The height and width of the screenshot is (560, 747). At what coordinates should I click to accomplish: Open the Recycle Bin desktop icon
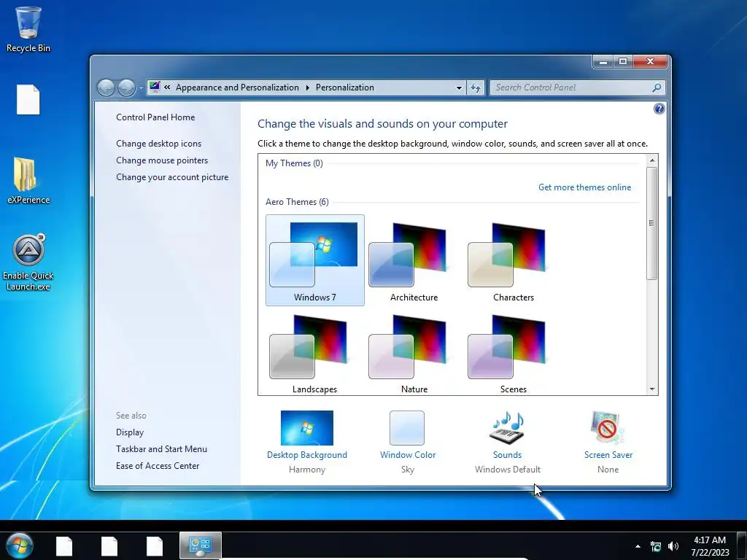28,29
